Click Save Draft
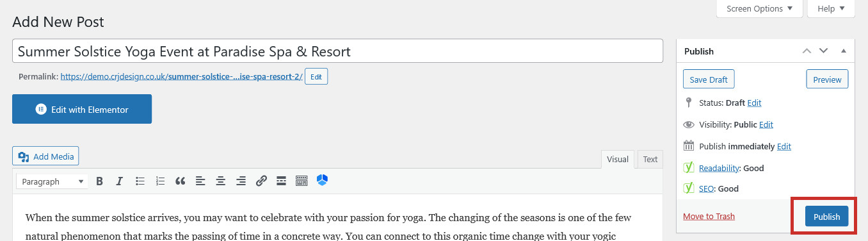 (709, 79)
